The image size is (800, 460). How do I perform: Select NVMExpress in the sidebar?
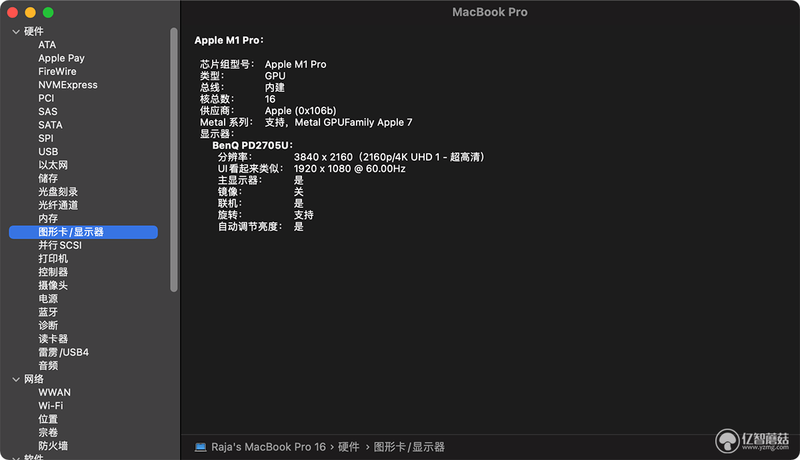(68, 85)
